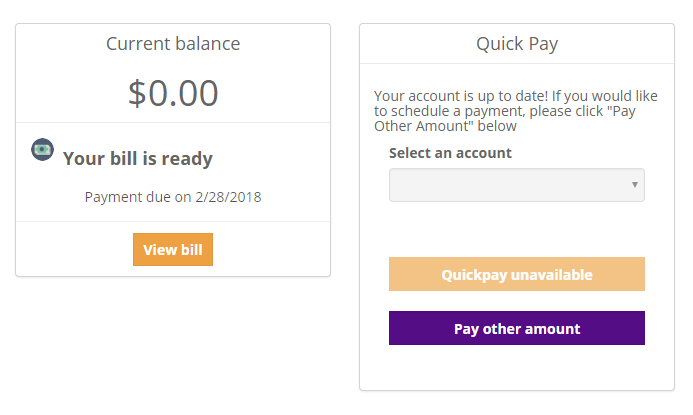
Task: Click the "Select an account" label
Action: tap(450, 153)
